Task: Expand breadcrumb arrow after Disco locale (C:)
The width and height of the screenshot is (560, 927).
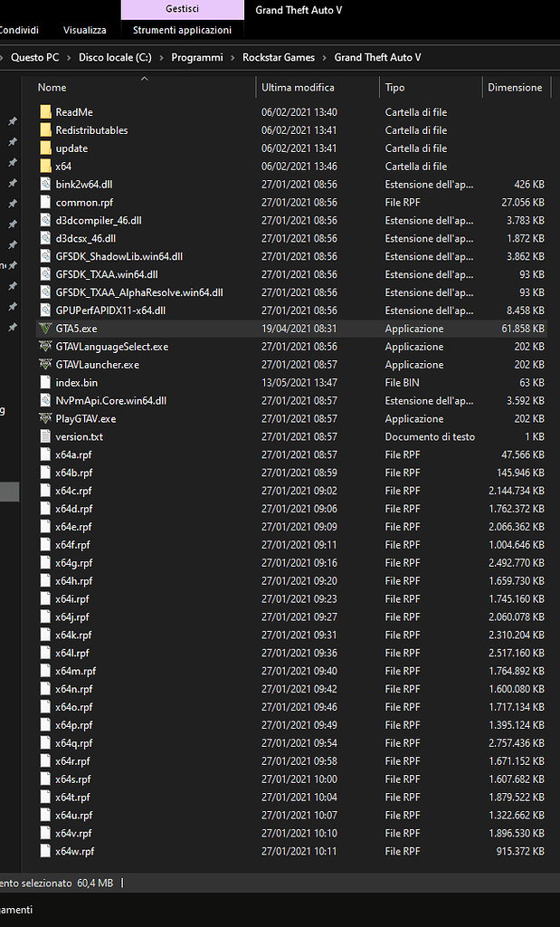Action: pos(161,57)
